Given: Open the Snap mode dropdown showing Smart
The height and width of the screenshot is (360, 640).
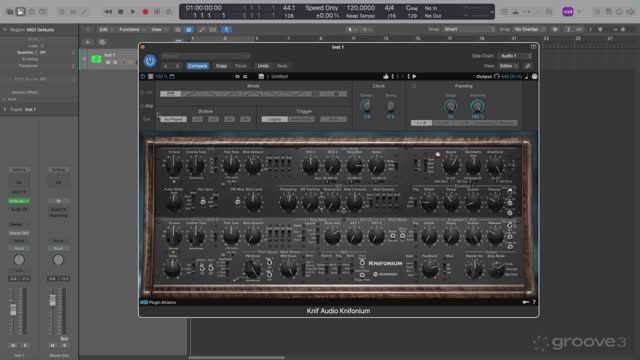Looking at the screenshot, I should click(469, 29).
